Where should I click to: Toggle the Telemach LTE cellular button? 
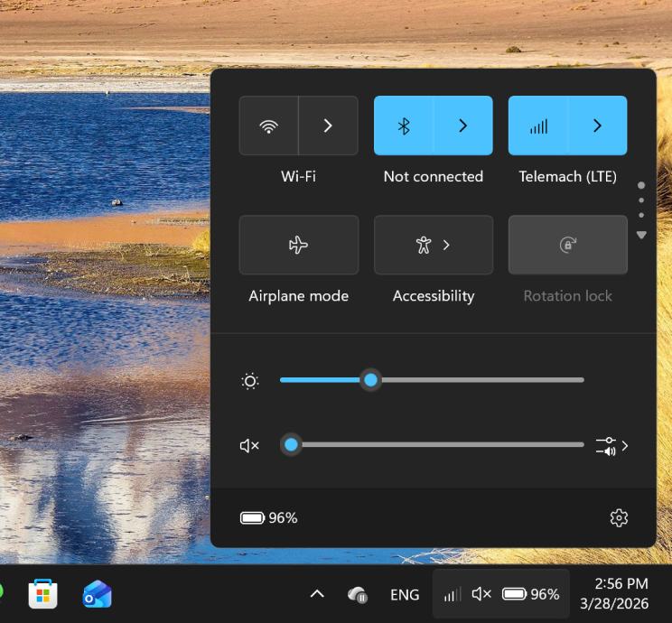coord(538,126)
